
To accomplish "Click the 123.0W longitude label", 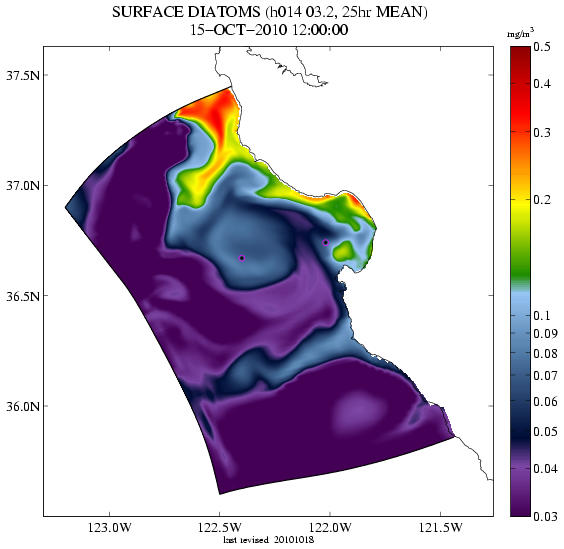I will (x=110, y=528).
